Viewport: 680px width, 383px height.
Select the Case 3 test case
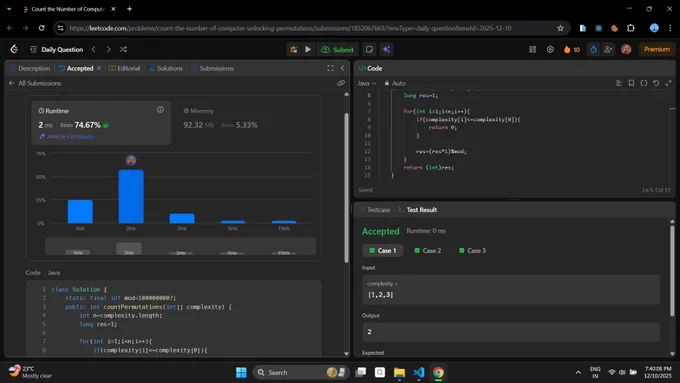tap(472, 251)
